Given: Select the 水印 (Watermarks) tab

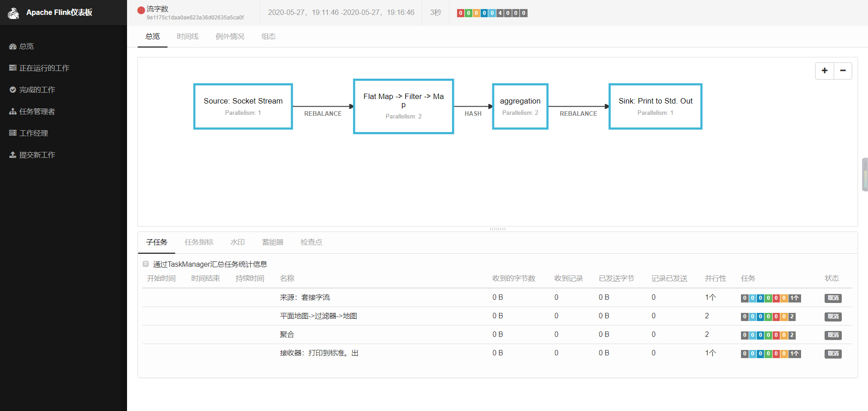Looking at the screenshot, I should point(237,242).
